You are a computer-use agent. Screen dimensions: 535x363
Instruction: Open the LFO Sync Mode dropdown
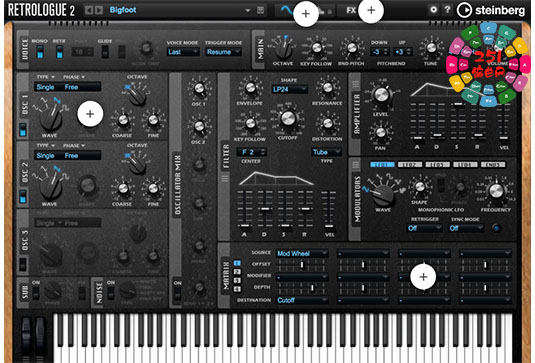coord(466,228)
